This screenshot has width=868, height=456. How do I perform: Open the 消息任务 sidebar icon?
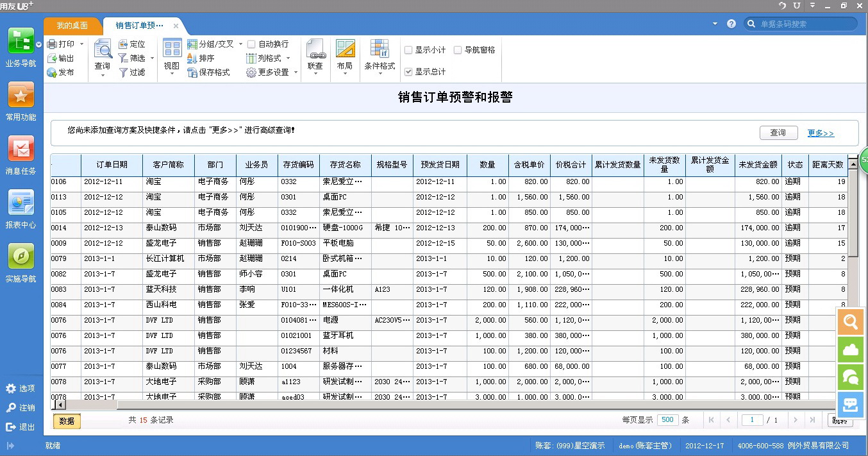pos(21,149)
